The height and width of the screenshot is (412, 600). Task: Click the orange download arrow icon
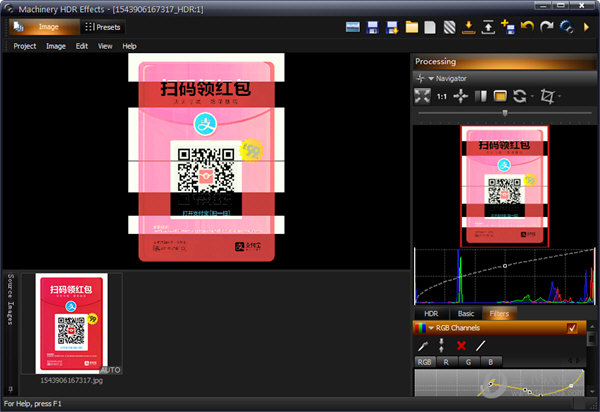(x=469, y=28)
